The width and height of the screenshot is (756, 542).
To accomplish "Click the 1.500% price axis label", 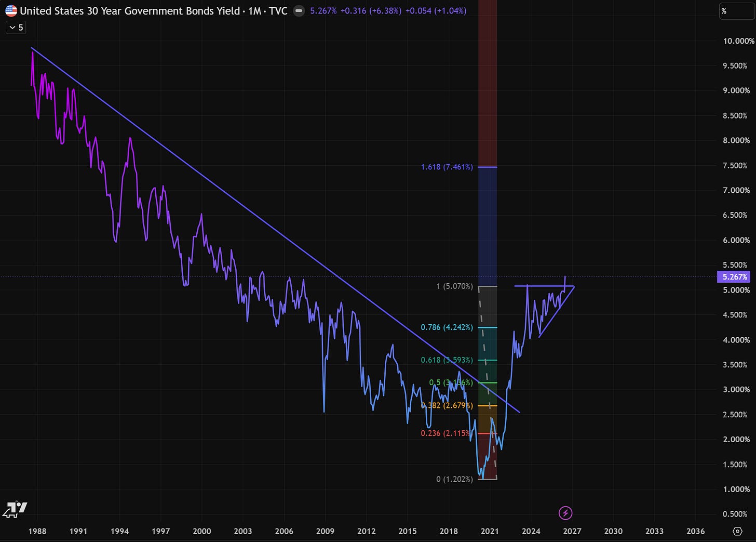I will (736, 465).
